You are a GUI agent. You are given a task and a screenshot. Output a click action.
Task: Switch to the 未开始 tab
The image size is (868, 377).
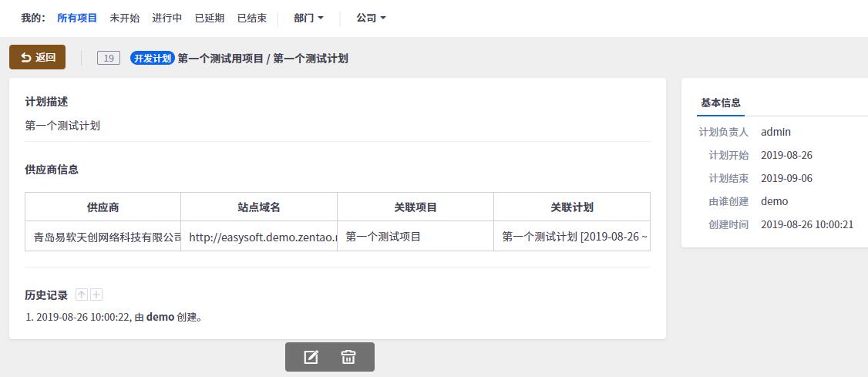(125, 18)
